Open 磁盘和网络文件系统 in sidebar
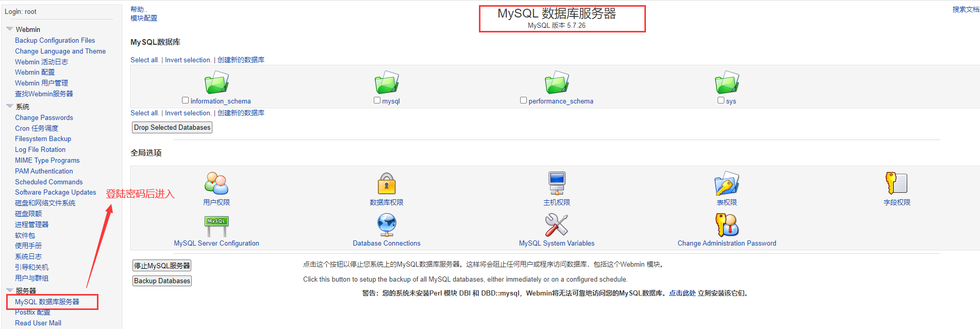Viewport: 980px width, 329px height. (x=45, y=203)
